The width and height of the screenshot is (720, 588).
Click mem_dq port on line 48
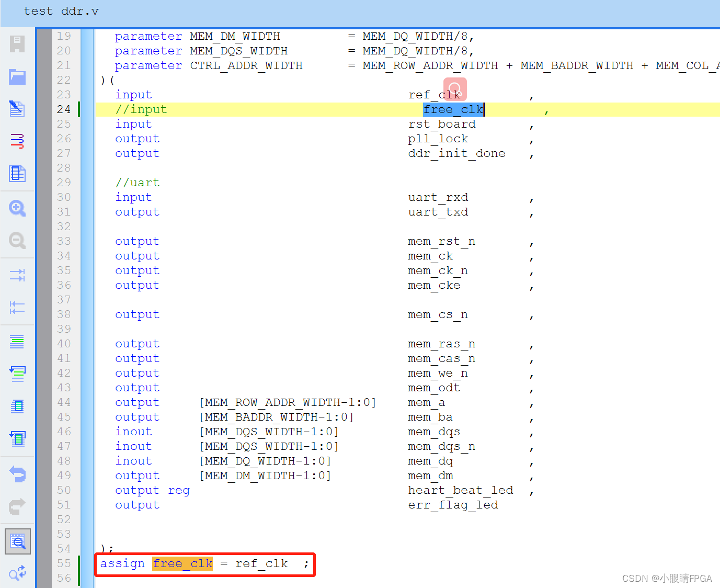pos(430,461)
